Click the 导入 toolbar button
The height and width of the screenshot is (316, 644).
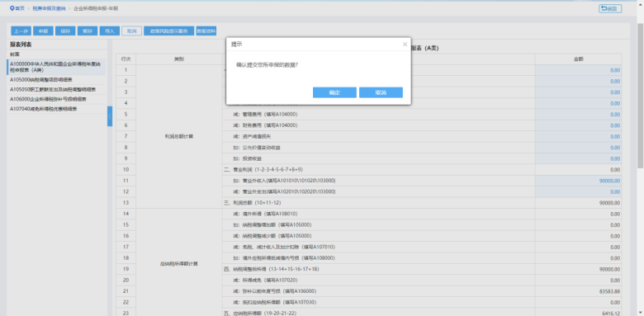(x=110, y=31)
